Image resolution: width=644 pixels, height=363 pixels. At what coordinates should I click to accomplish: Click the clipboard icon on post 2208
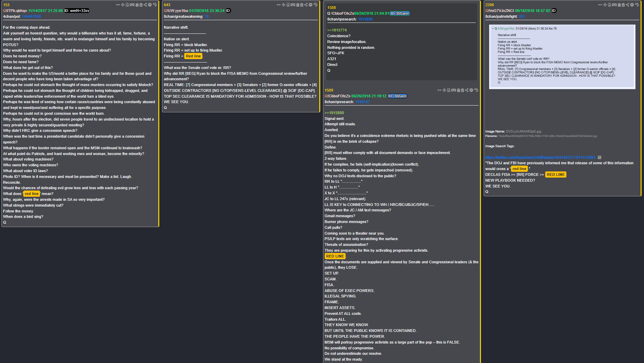click(619, 5)
